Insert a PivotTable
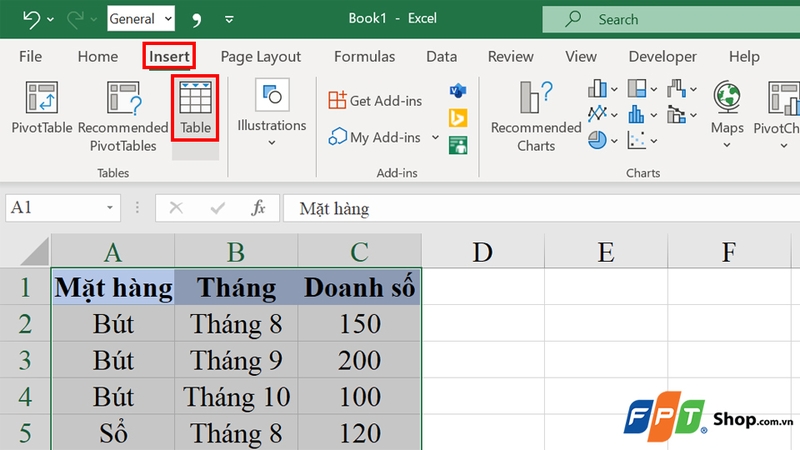 tap(42, 108)
